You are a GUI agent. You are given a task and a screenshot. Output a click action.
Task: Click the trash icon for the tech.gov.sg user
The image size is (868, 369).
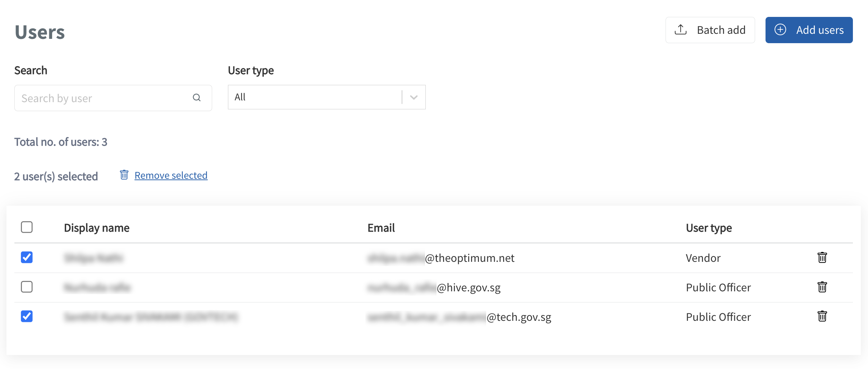[822, 316]
